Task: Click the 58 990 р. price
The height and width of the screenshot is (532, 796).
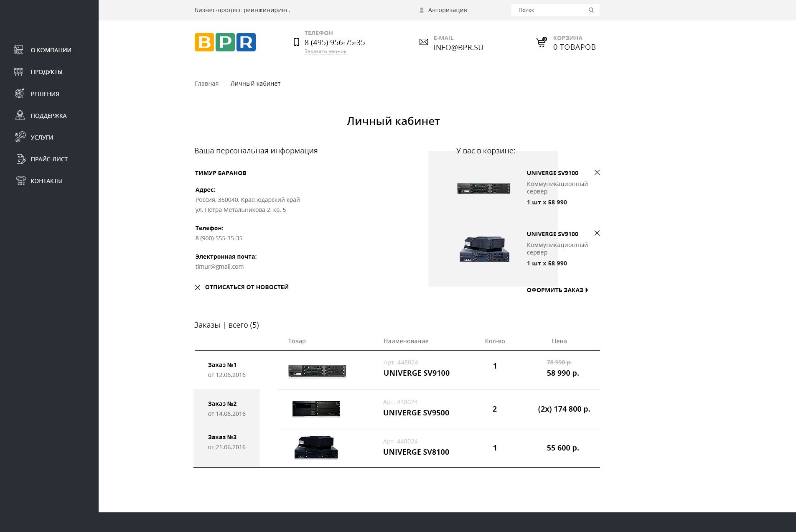Action: [563, 373]
